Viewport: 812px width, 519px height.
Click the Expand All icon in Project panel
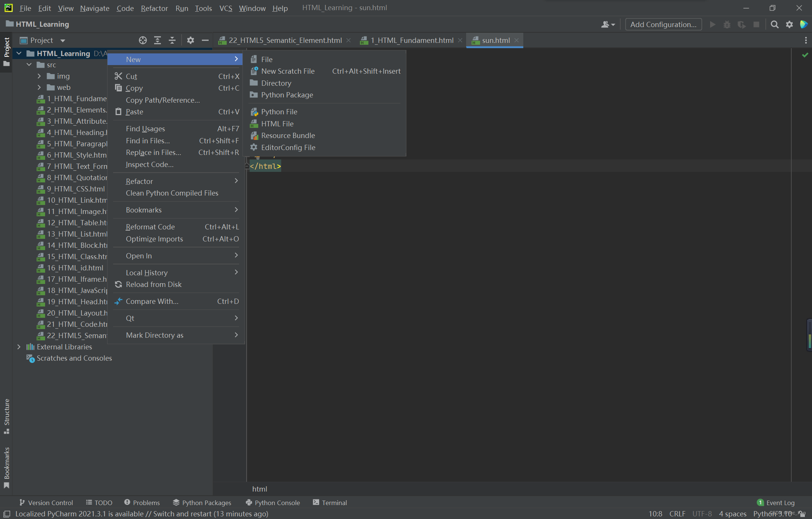(158, 40)
